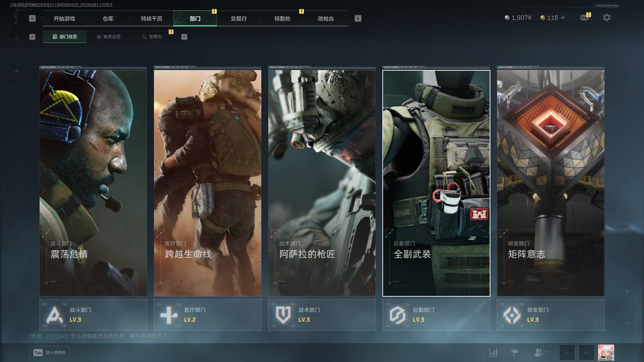The width and height of the screenshot is (644, 362).
Task: Click the plus icon beside 116 currency
Action: point(563,17)
